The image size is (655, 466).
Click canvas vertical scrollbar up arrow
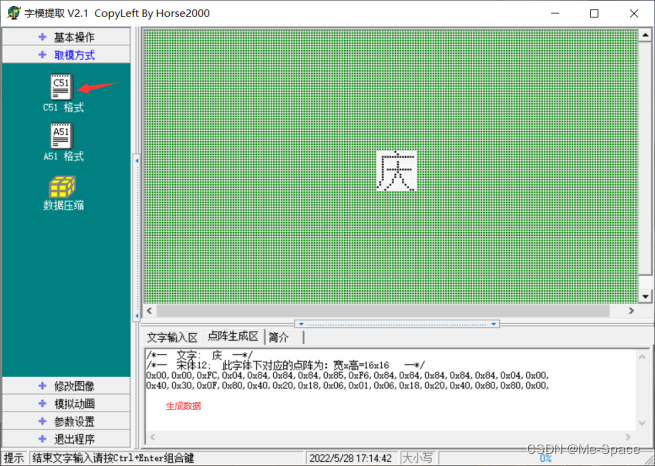pos(645,35)
